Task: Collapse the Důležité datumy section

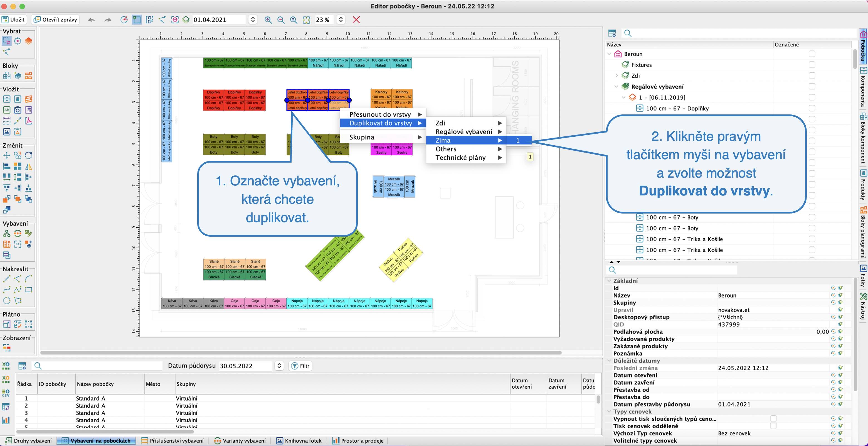Action: coord(609,361)
